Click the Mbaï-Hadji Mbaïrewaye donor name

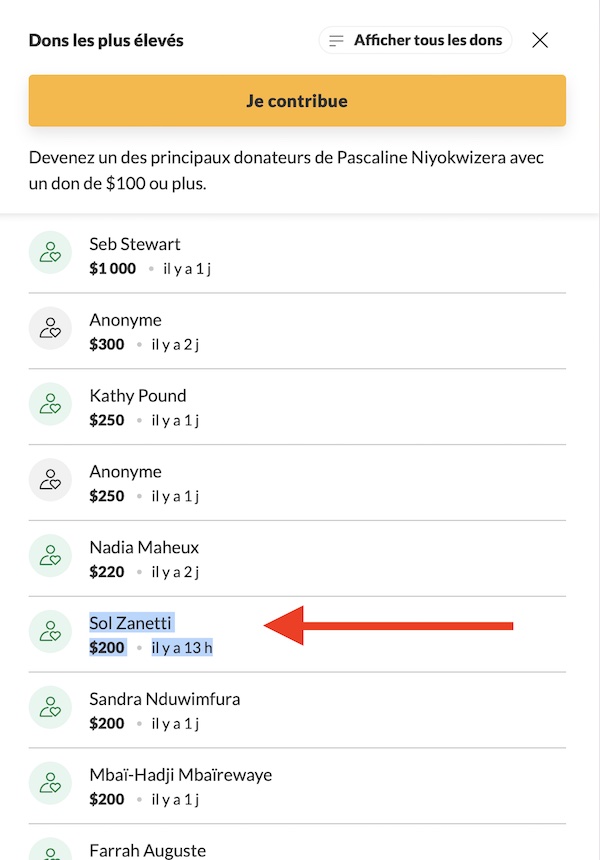(x=180, y=775)
